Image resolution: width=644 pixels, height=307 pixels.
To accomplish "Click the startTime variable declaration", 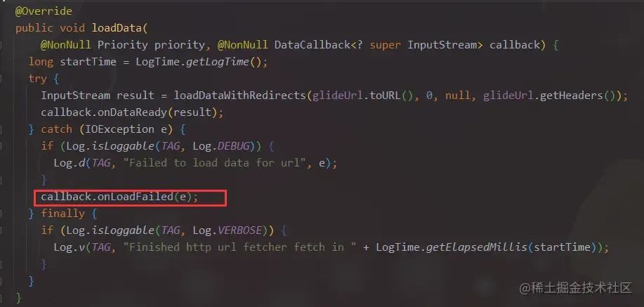I will click(x=88, y=62).
